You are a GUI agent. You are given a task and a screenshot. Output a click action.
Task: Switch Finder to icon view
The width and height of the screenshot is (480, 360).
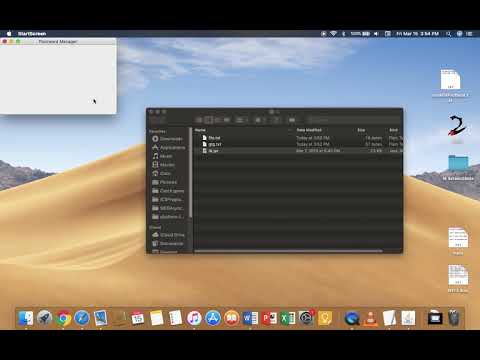click(x=199, y=120)
